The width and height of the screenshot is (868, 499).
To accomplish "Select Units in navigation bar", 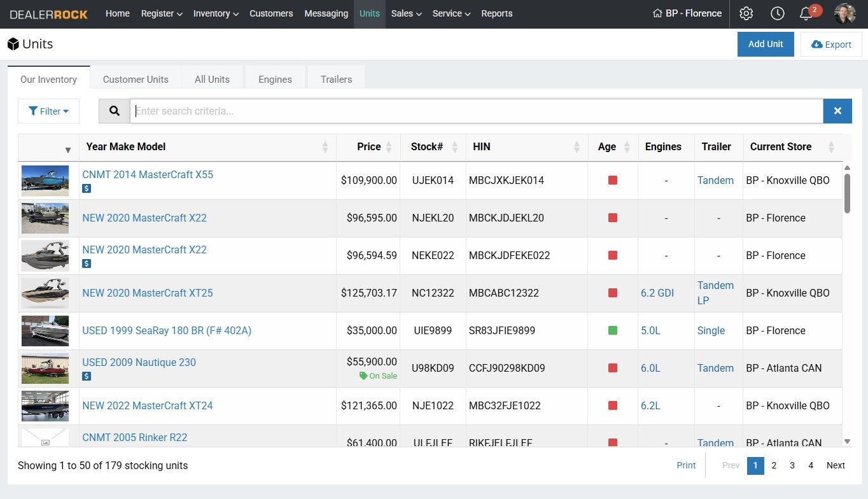I will (370, 13).
